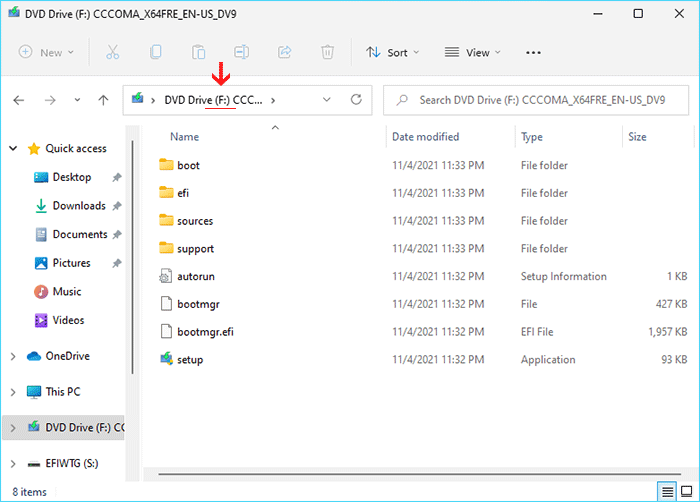This screenshot has width=700, height=502.
Task: Select the sources folder icon
Action: click(166, 220)
